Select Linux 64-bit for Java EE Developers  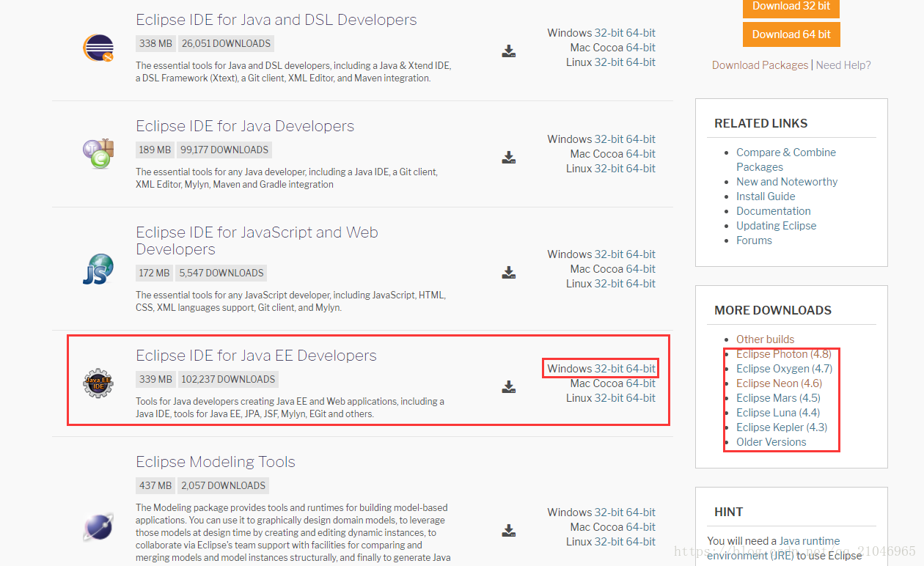[x=641, y=398]
